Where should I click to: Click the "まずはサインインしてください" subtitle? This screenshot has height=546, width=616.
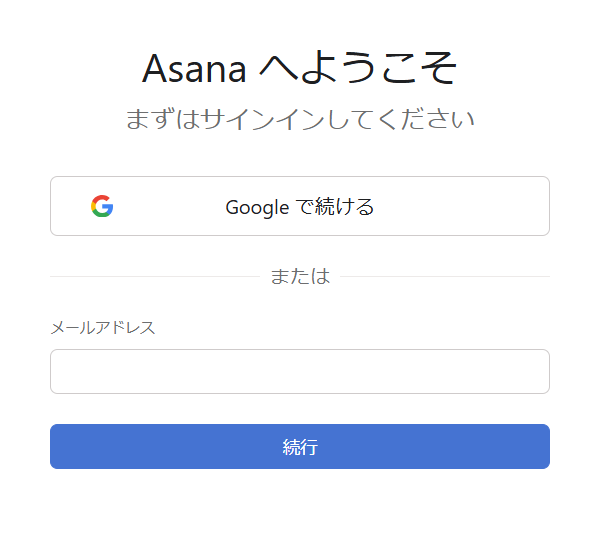point(300,120)
